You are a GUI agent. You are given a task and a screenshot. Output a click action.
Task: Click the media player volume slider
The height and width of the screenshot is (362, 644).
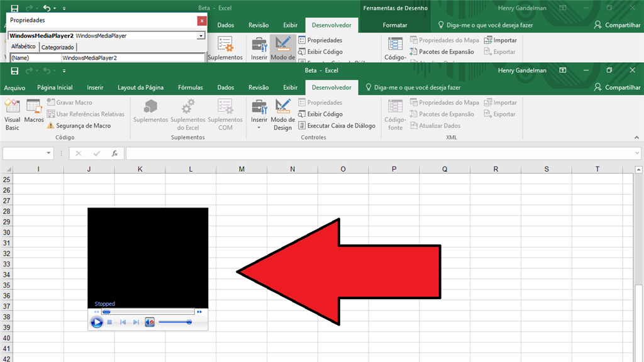175,322
